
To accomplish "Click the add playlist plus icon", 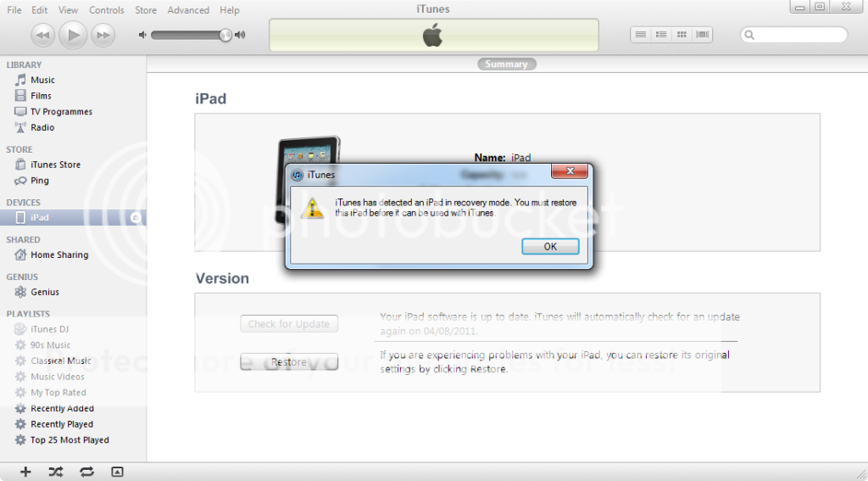I will (x=25, y=473).
